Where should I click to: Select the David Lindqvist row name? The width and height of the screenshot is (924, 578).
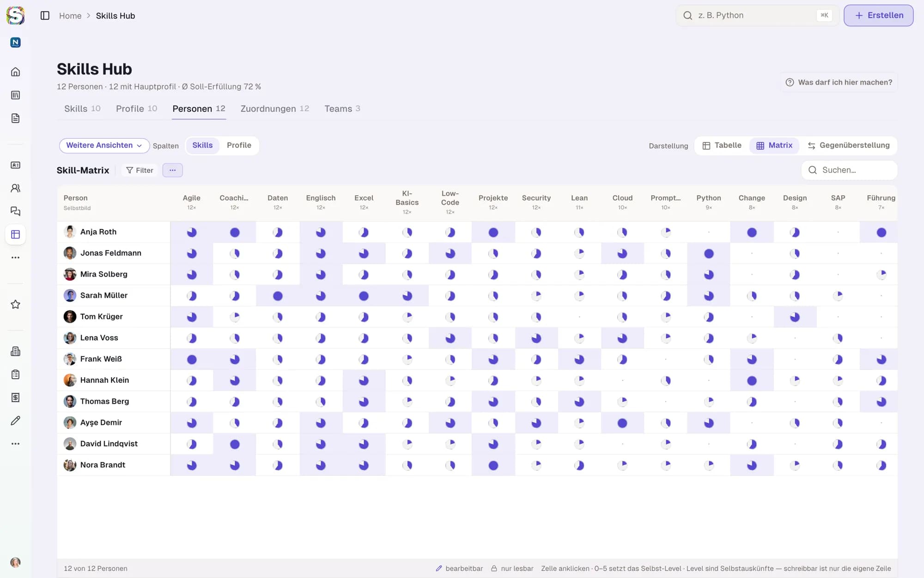pos(109,444)
